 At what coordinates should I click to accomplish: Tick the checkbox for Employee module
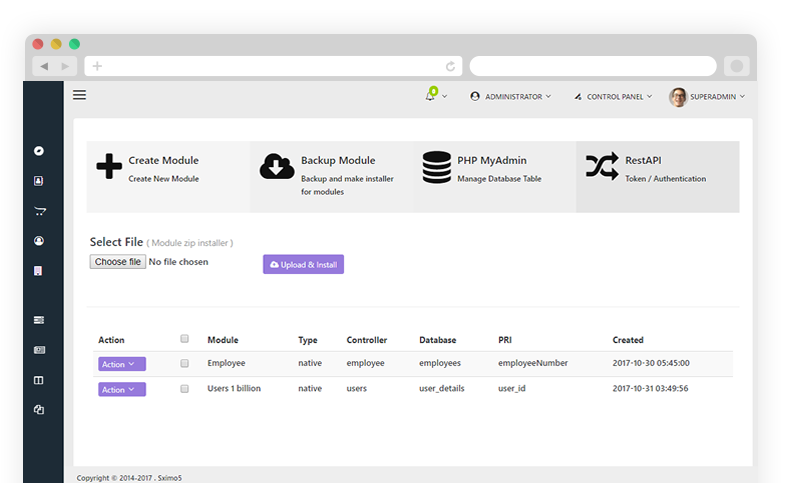(x=184, y=364)
